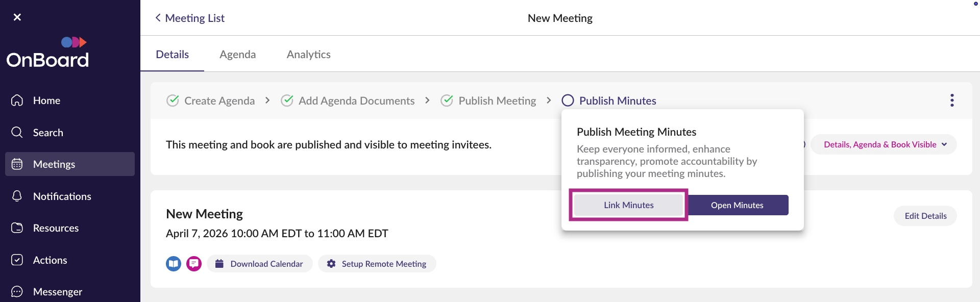The image size is (980, 302).
Task: Go back to Meeting List
Action: coord(190,18)
